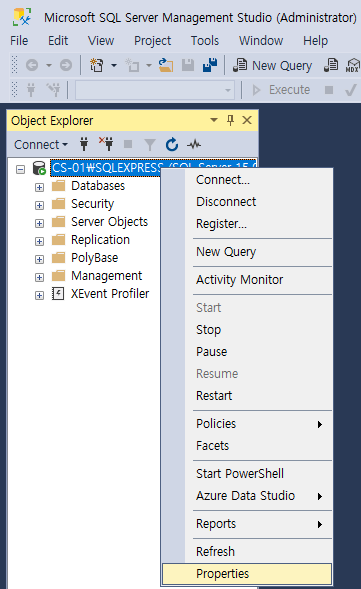Click the Object Explorer filter funnel icon

(x=150, y=145)
